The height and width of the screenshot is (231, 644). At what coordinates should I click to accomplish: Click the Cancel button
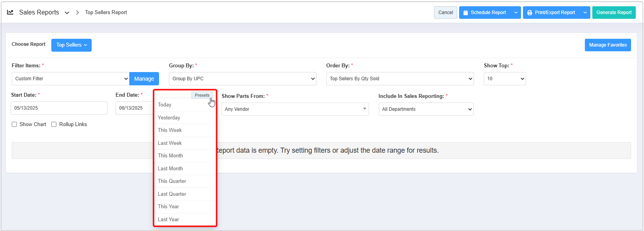click(445, 13)
